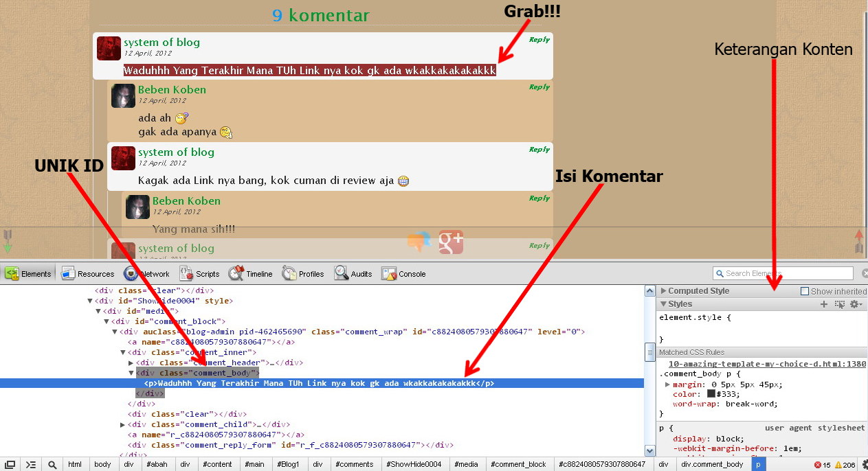Select #comment_block breadcrumb

[x=519, y=464]
